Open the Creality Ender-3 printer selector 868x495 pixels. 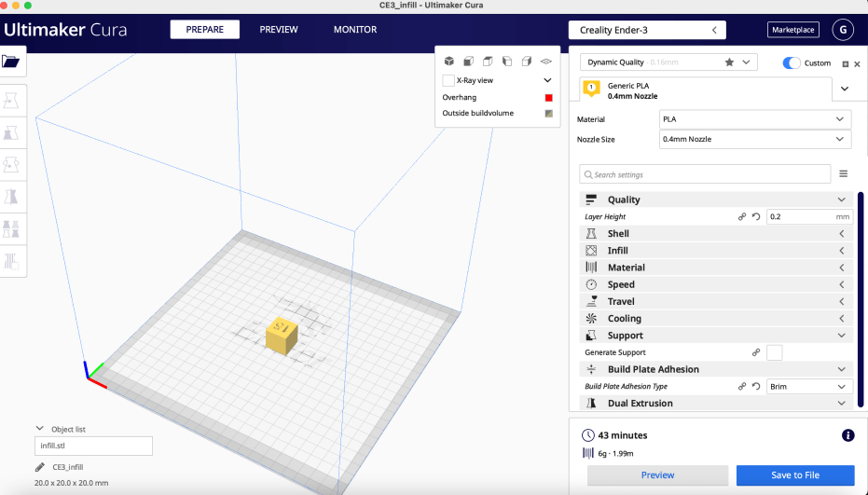(x=647, y=30)
